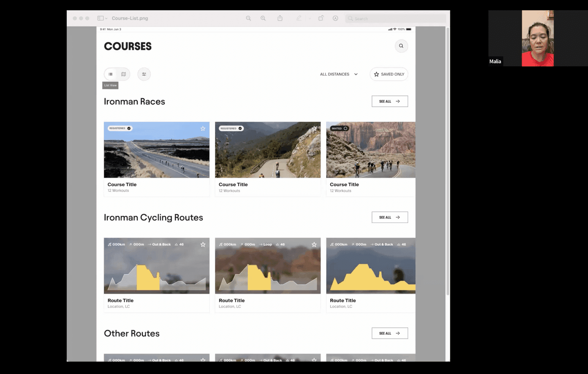The width and height of the screenshot is (588, 374).
Task: Click the INVITED badge on the canyon course
Action: pos(339,128)
